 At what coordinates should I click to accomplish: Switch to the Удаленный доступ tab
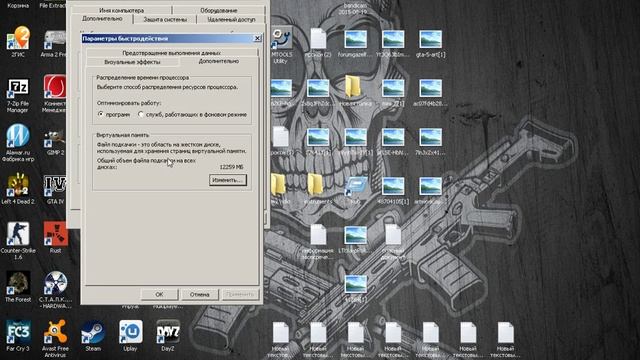(231, 19)
